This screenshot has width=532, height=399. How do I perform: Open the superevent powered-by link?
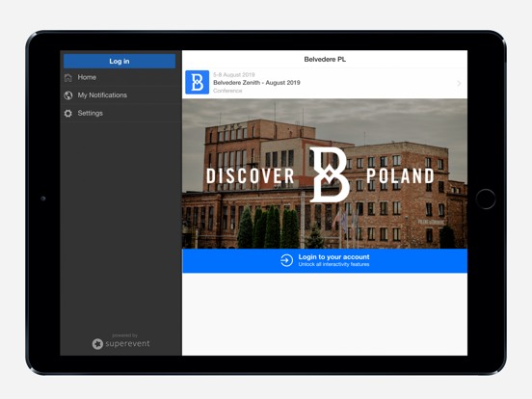[121, 341]
